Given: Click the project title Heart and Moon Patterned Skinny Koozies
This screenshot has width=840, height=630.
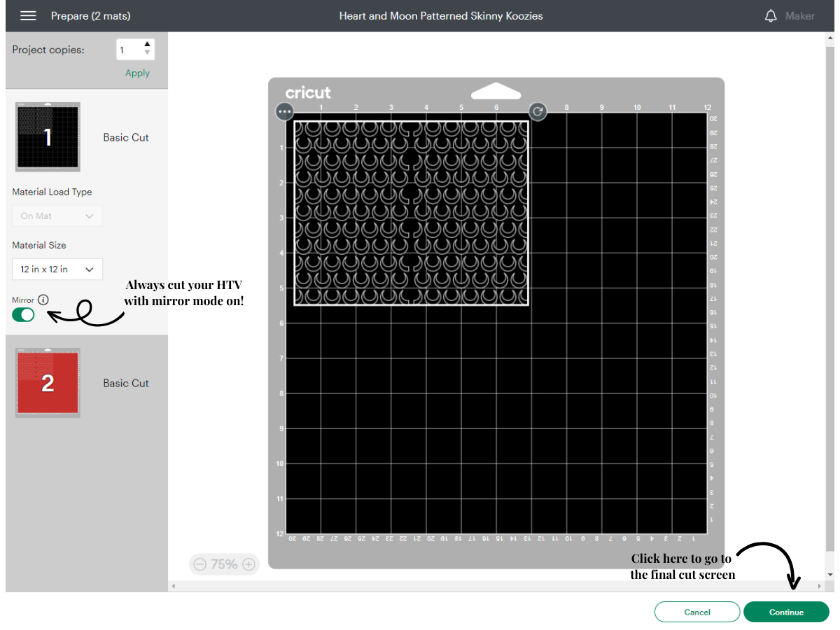Looking at the screenshot, I should tap(441, 15).
